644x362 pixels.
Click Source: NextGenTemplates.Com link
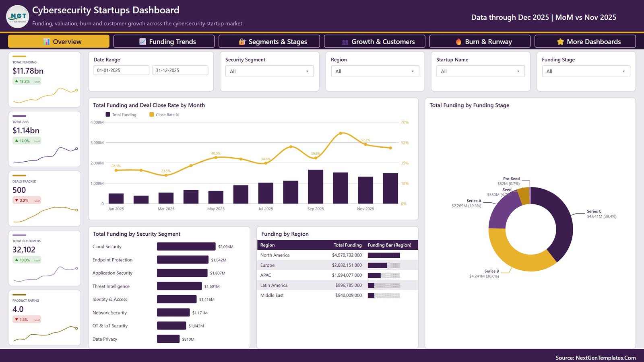(x=596, y=358)
